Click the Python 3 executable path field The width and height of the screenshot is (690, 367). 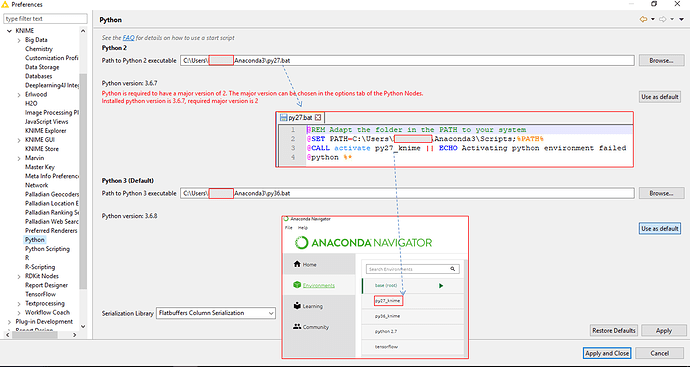pyautogui.click(x=407, y=193)
